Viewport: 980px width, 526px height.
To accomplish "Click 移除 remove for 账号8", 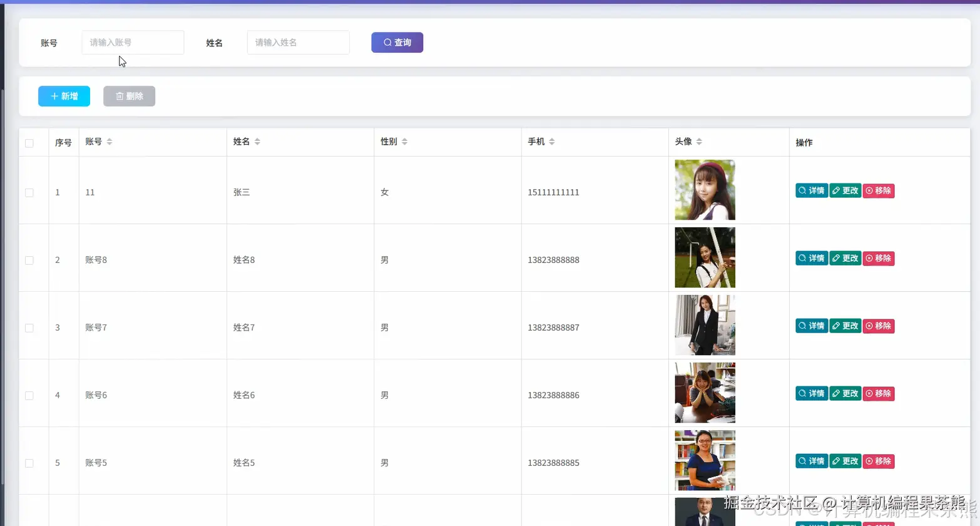I will [x=879, y=258].
